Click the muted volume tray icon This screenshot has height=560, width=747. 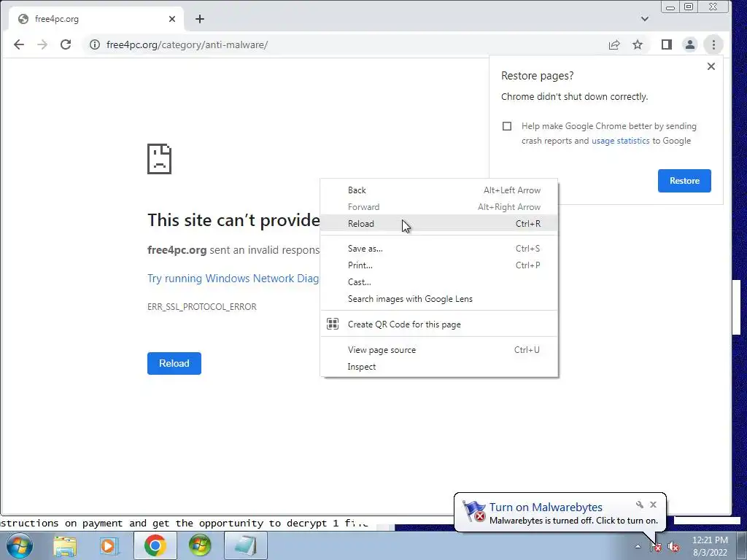[673, 547]
